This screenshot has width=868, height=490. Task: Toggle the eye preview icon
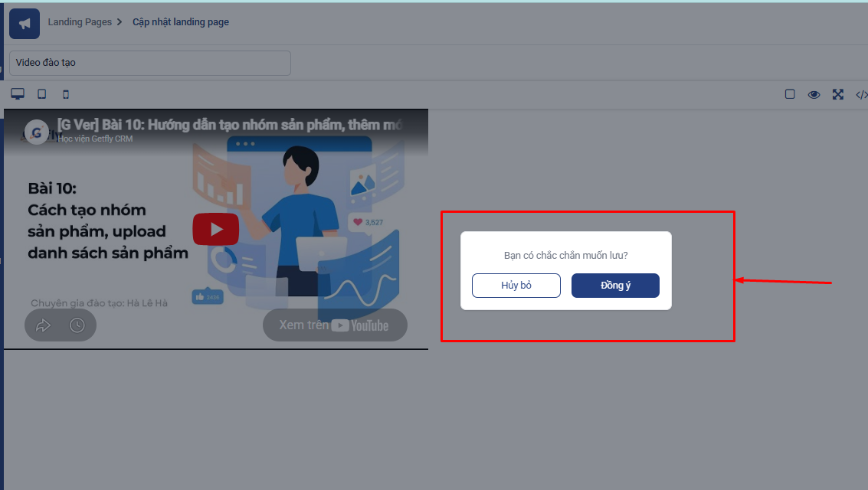pyautogui.click(x=814, y=95)
